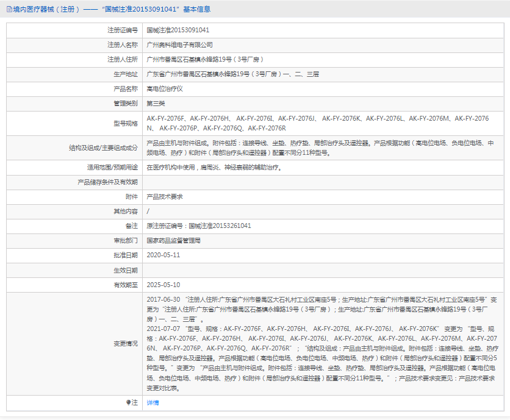
Task: Click the 结构及组成/主要组成成分 label
Action: (104, 148)
